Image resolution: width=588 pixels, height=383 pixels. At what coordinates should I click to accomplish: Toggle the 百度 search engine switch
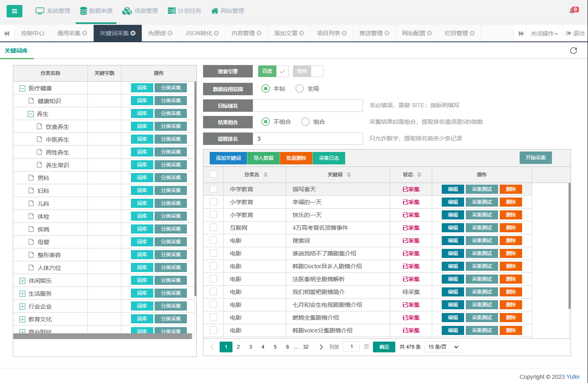pyautogui.click(x=273, y=71)
